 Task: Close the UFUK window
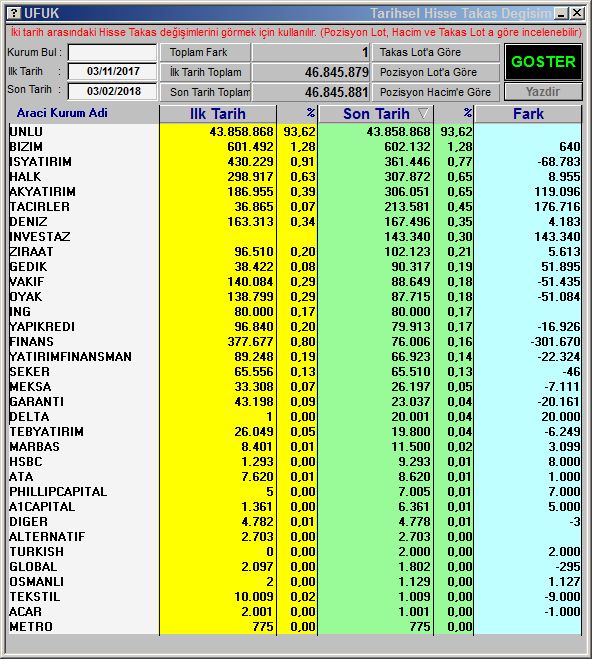(x=577, y=13)
